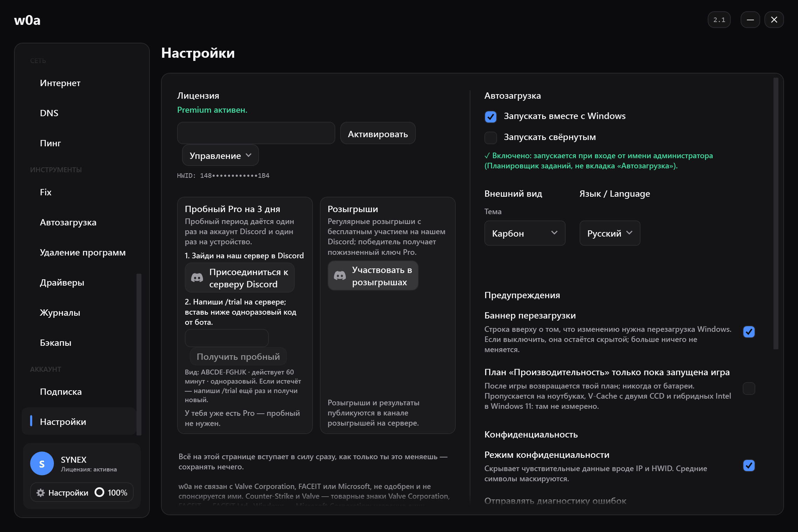Click the Discord icon in giveaways button
Image resolution: width=798 pixels, height=532 pixels.
pos(340,276)
